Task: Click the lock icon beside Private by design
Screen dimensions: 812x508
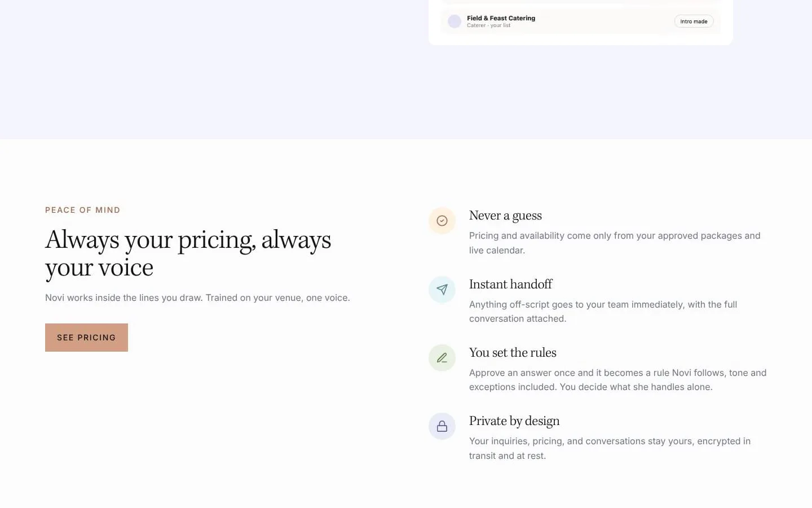Action: pyautogui.click(x=442, y=426)
